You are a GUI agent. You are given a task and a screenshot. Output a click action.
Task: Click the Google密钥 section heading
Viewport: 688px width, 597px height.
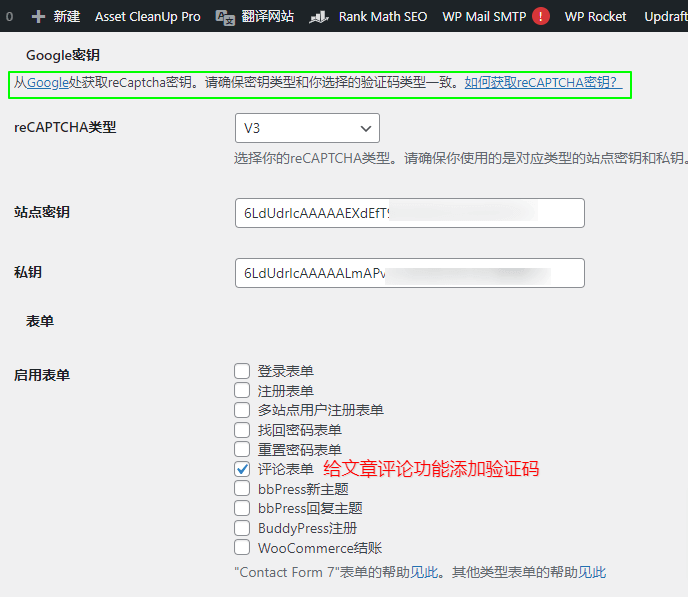[x=63, y=55]
